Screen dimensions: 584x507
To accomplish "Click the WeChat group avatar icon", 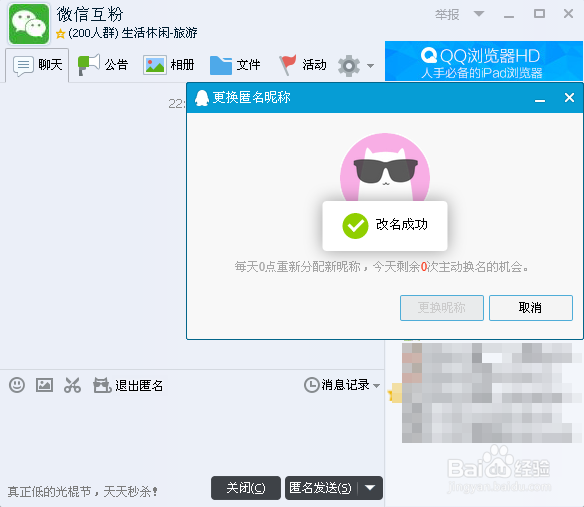I will click(x=29, y=24).
